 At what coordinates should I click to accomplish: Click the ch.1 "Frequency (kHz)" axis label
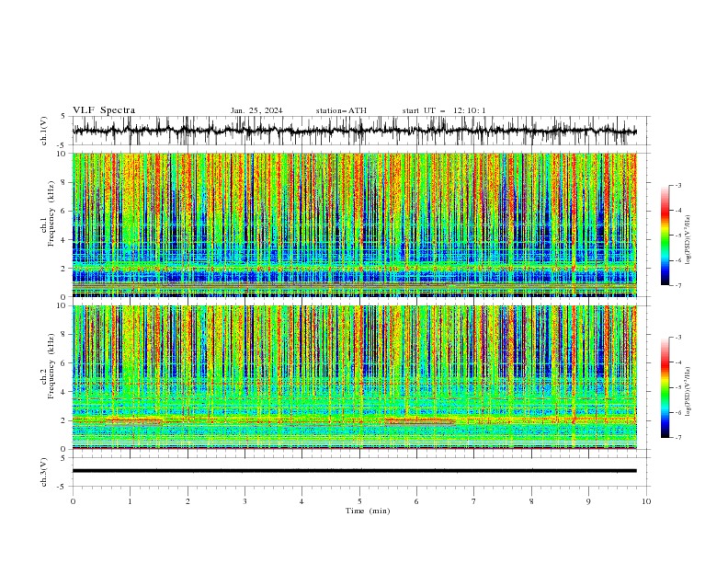point(51,213)
